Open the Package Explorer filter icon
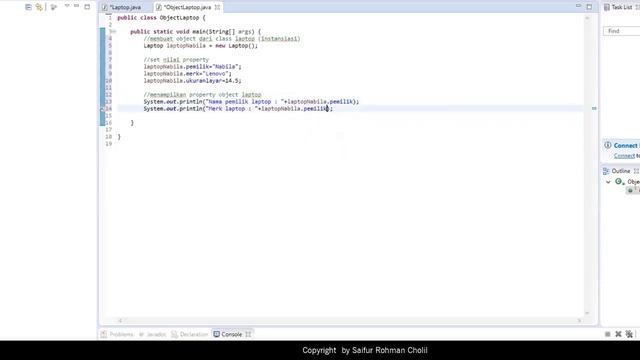This screenshot has height=360, width=640. click(53, 7)
